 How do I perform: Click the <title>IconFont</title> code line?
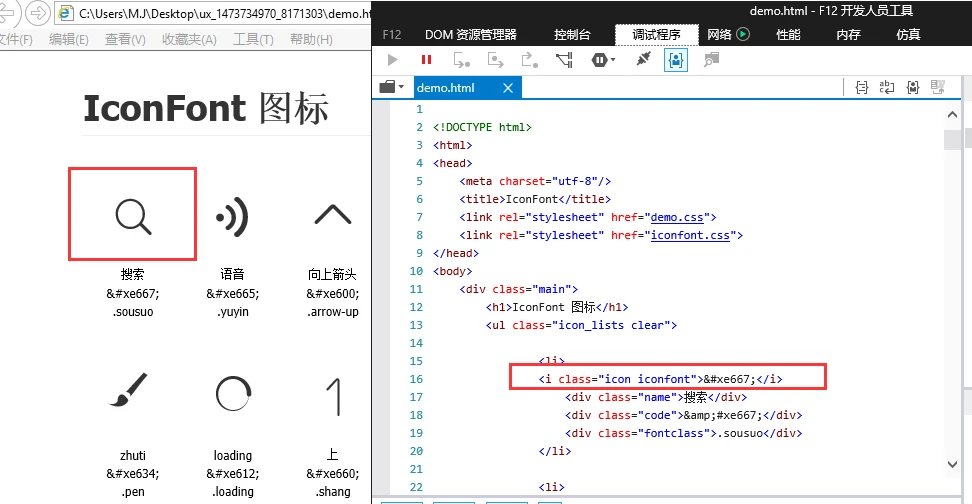[535, 199]
